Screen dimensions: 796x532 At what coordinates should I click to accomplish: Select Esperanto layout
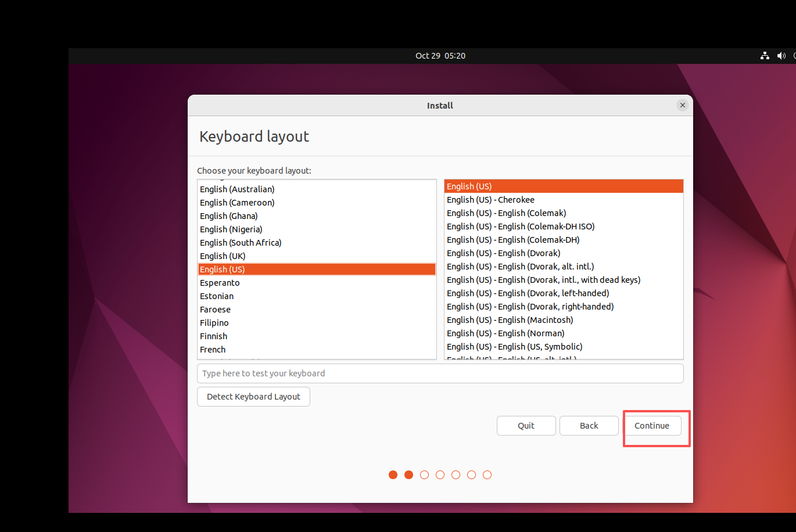[317, 283]
